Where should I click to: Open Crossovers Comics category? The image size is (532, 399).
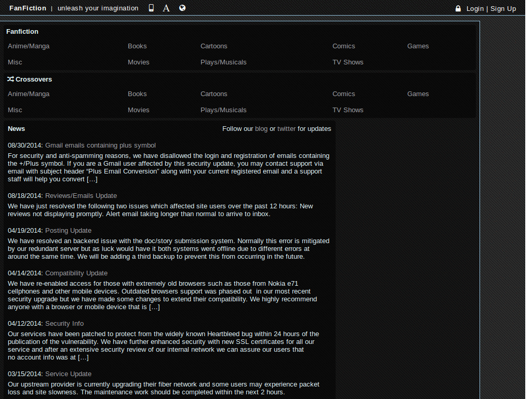point(344,94)
